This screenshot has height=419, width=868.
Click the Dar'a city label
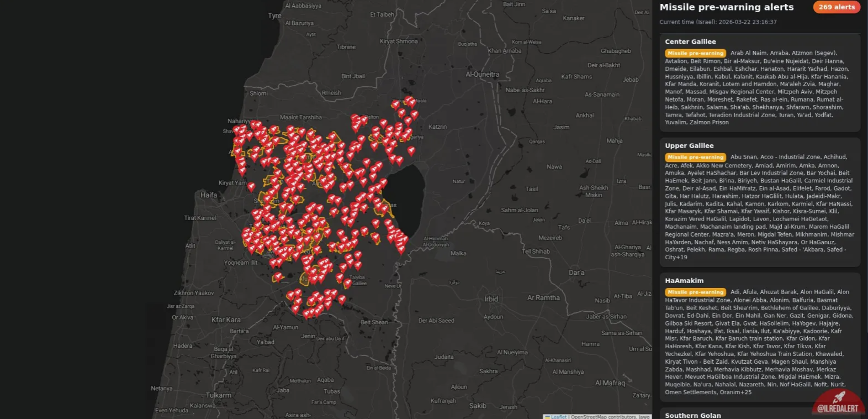click(x=576, y=273)
